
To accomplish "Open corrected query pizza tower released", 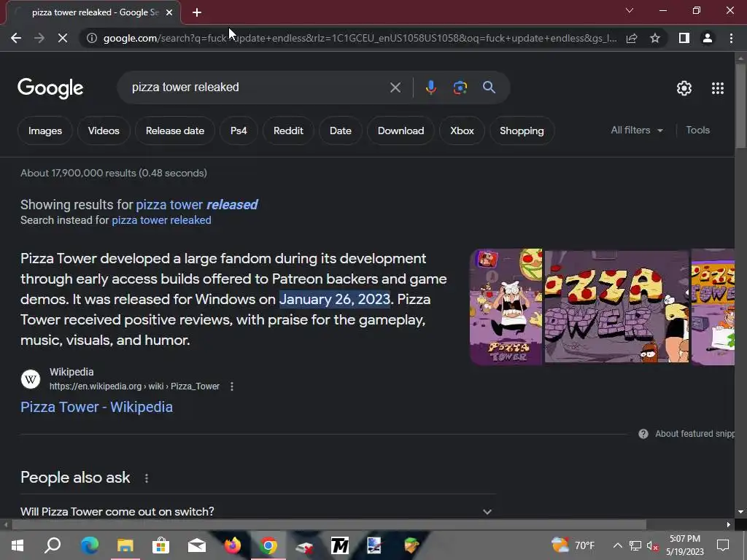I will click(x=197, y=205).
